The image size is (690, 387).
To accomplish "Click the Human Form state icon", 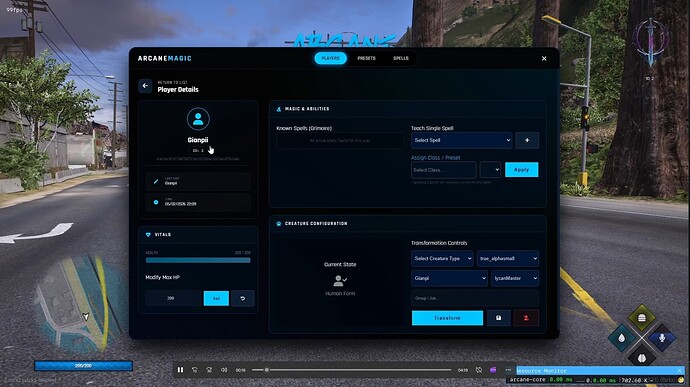I will click(x=340, y=280).
